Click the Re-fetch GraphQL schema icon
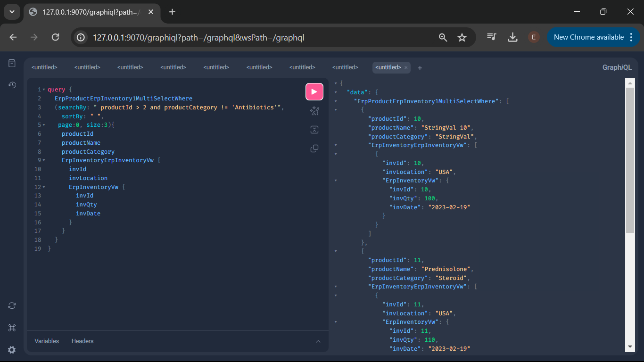 [x=12, y=305]
